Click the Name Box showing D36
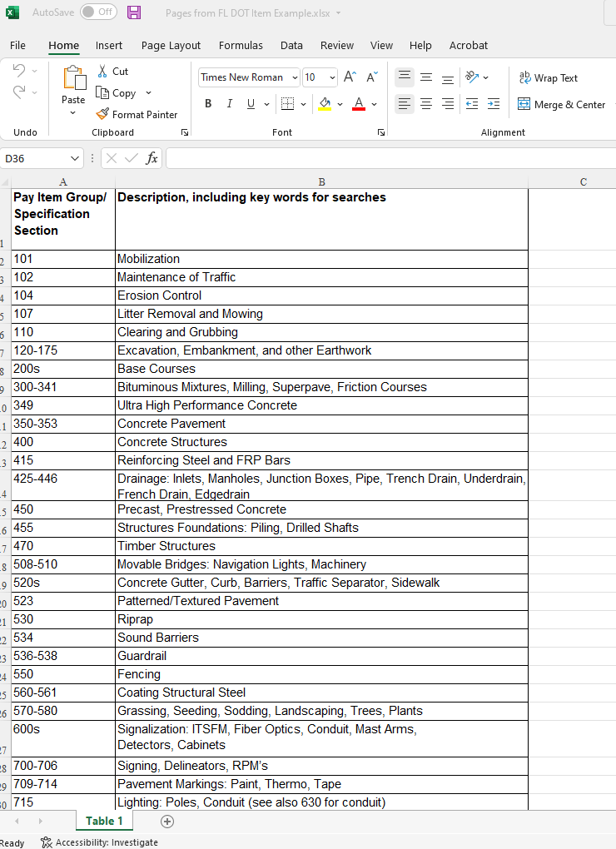 click(42, 159)
